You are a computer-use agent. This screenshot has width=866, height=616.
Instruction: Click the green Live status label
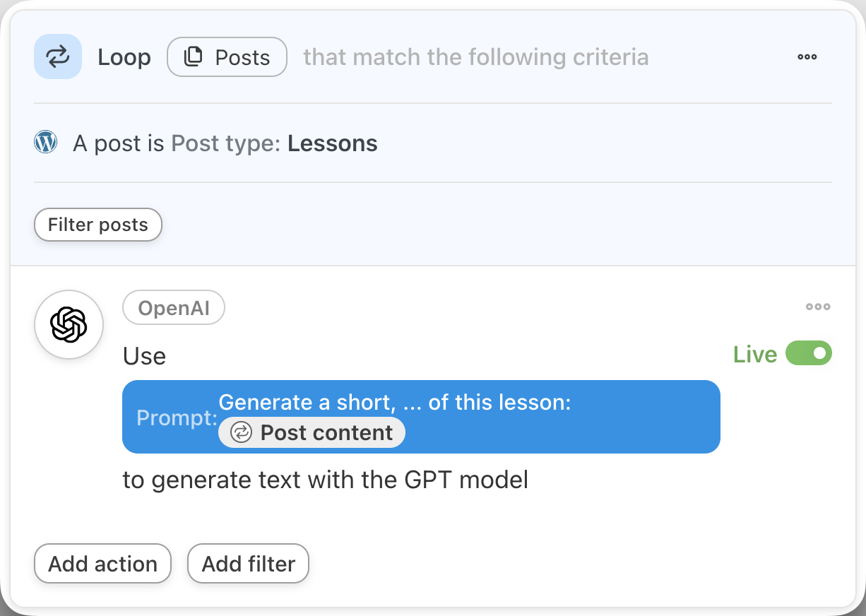pyautogui.click(x=754, y=354)
